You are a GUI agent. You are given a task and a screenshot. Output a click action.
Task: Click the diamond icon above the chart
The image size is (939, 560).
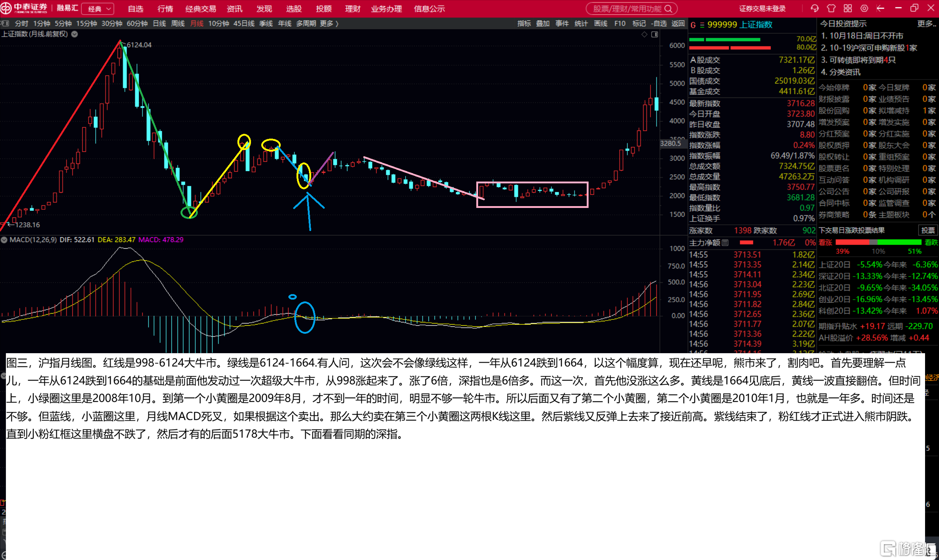644,34
